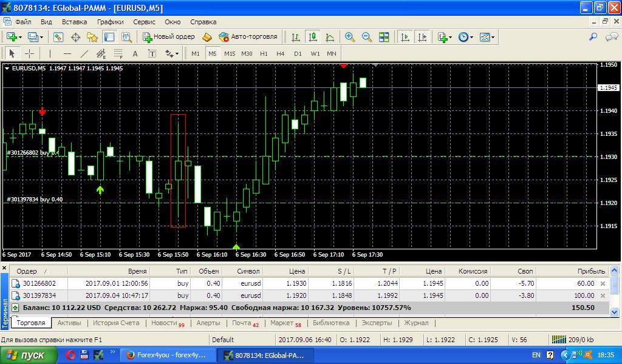Image resolution: width=622 pixels, height=364 pixels.
Task: Select the Crosshair tool
Action: (x=29, y=53)
